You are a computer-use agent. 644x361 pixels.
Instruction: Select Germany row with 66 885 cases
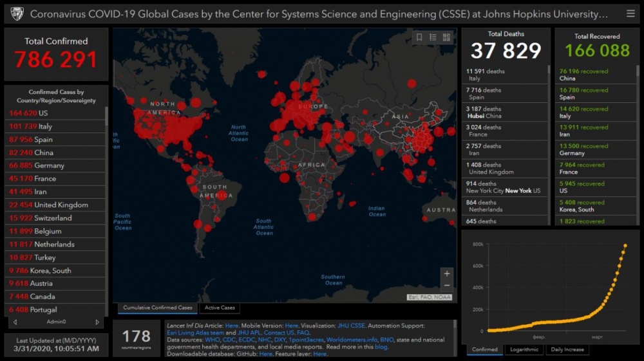coord(55,166)
